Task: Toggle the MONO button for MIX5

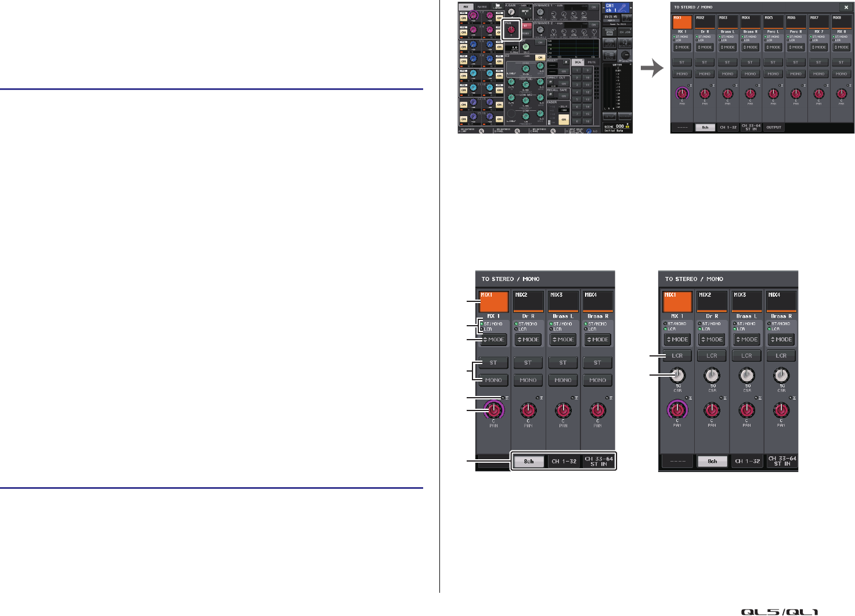Action: tap(773, 74)
